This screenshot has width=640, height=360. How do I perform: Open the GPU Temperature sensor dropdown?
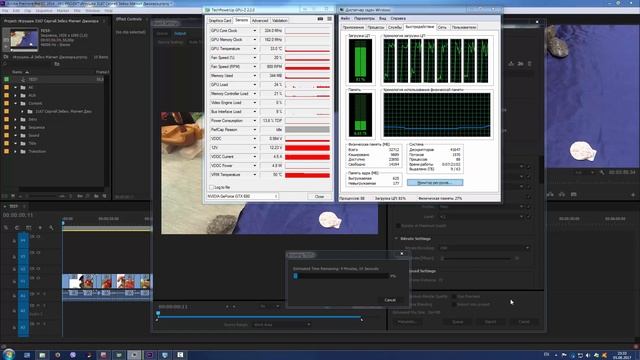(x=255, y=49)
